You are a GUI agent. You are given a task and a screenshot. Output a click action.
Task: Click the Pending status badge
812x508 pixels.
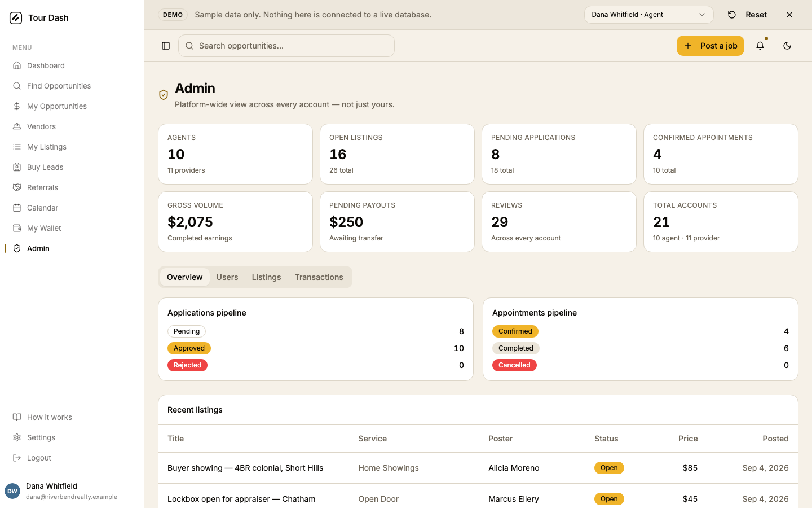click(x=187, y=331)
